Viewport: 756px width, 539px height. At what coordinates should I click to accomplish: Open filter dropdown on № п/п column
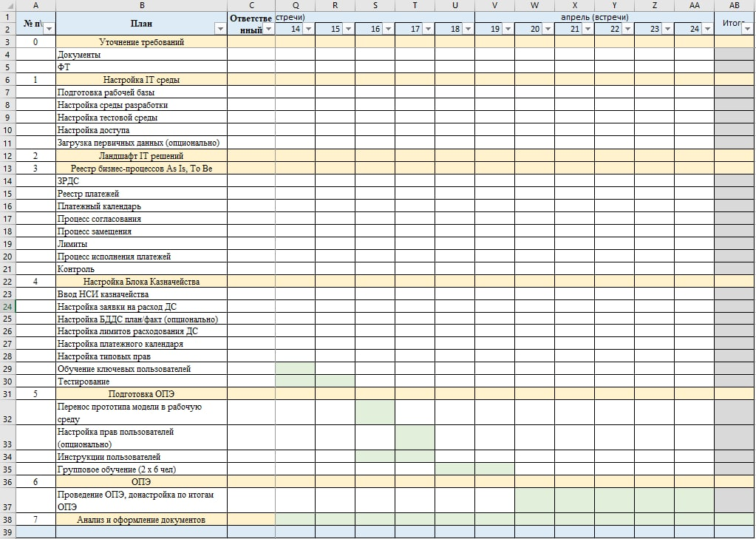tap(50, 29)
